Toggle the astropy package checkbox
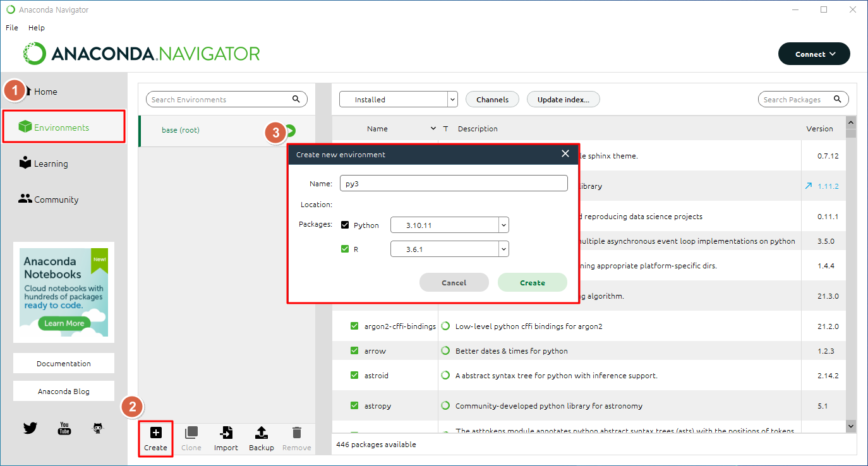This screenshot has width=868, height=466. 354,406
